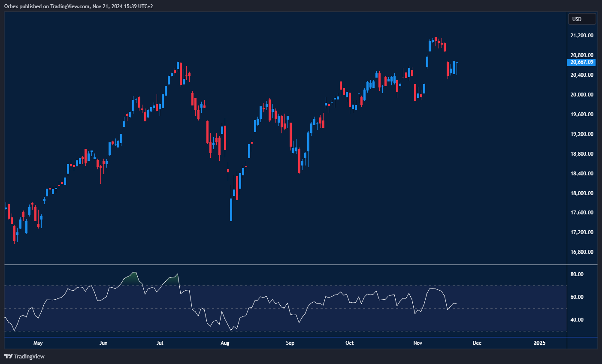Click the TradingView logo icon
This screenshot has height=364, width=602.
point(8,356)
